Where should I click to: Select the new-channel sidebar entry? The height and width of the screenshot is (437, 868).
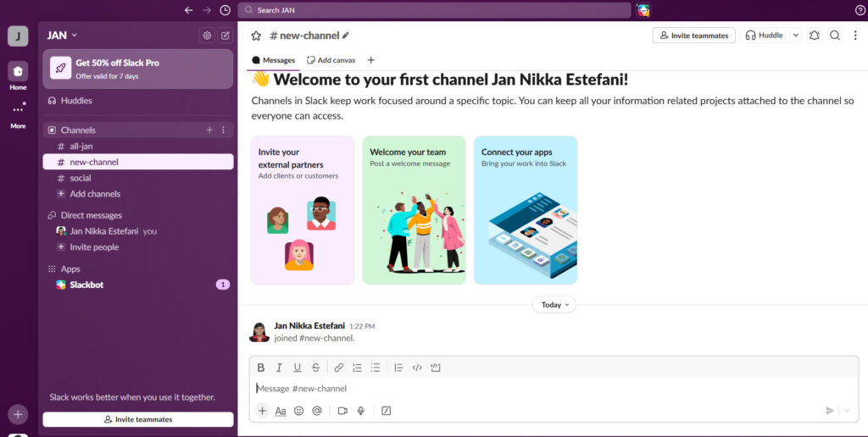click(138, 162)
